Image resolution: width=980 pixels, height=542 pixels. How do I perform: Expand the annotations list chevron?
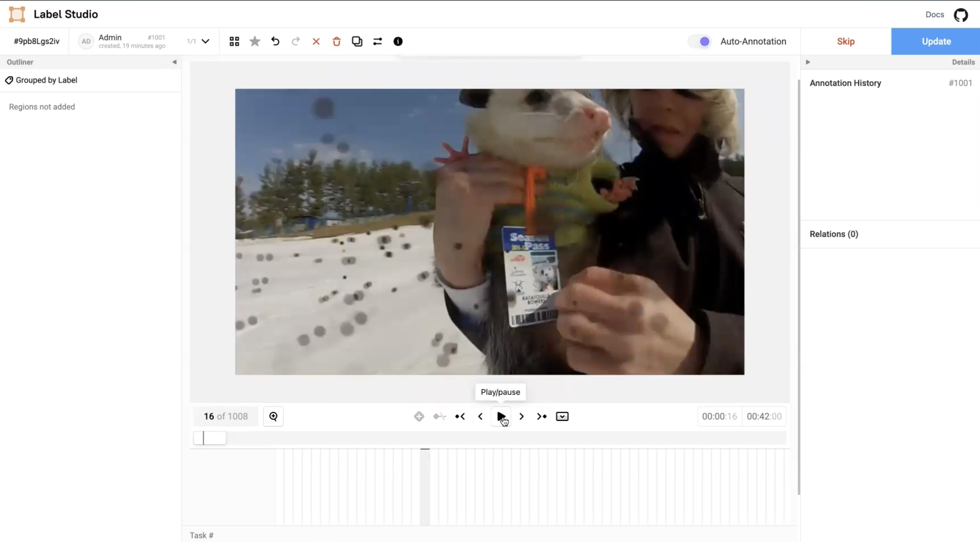coord(206,41)
